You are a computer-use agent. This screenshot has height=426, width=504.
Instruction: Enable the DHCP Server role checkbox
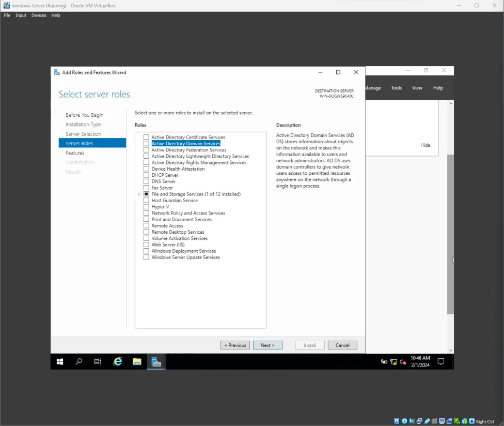click(146, 175)
